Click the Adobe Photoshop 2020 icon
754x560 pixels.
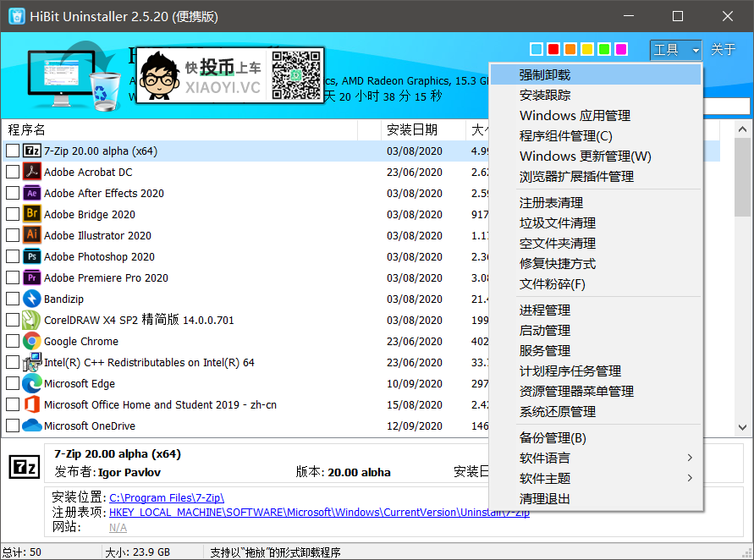(x=32, y=257)
